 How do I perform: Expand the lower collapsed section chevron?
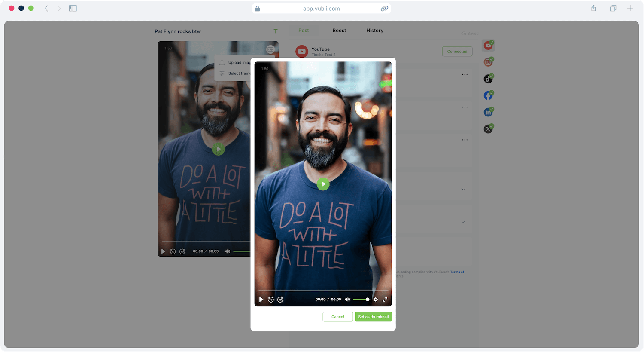click(x=463, y=222)
